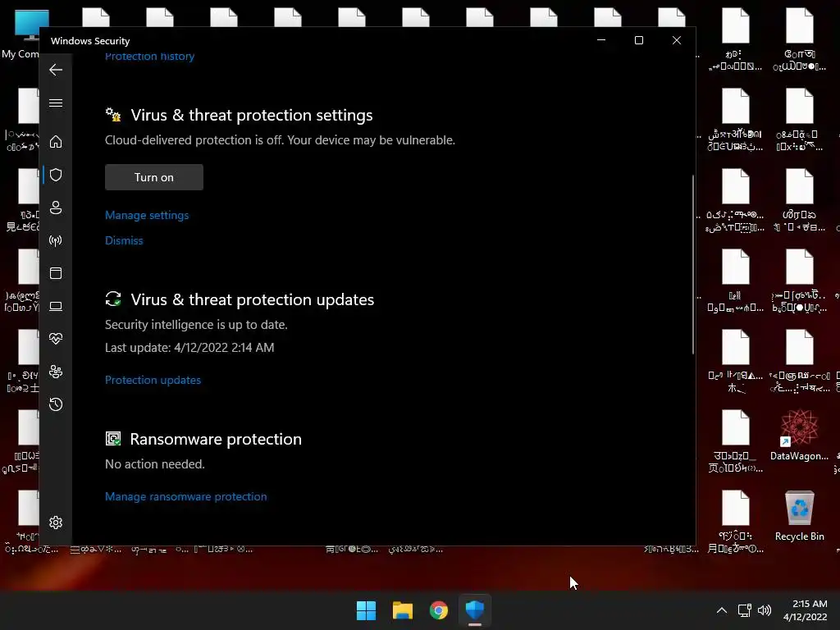840x630 pixels.
Task: Open Device security laptop icon
Action: pos(56,306)
